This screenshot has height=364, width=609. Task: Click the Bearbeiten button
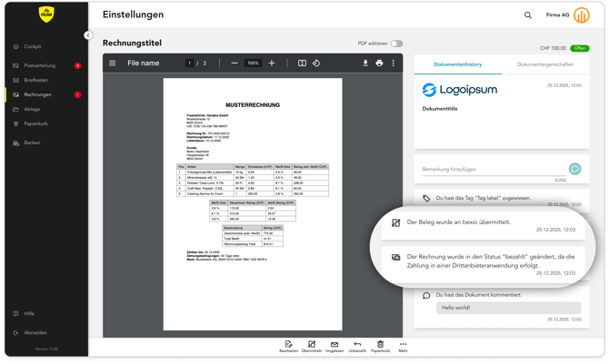click(x=288, y=347)
